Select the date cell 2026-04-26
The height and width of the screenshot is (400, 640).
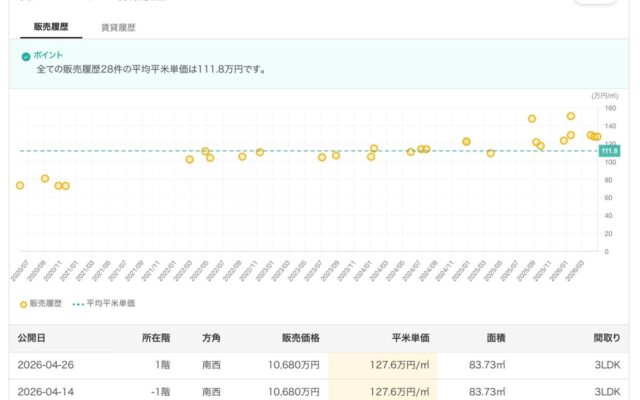pyautogui.click(x=46, y=365)
